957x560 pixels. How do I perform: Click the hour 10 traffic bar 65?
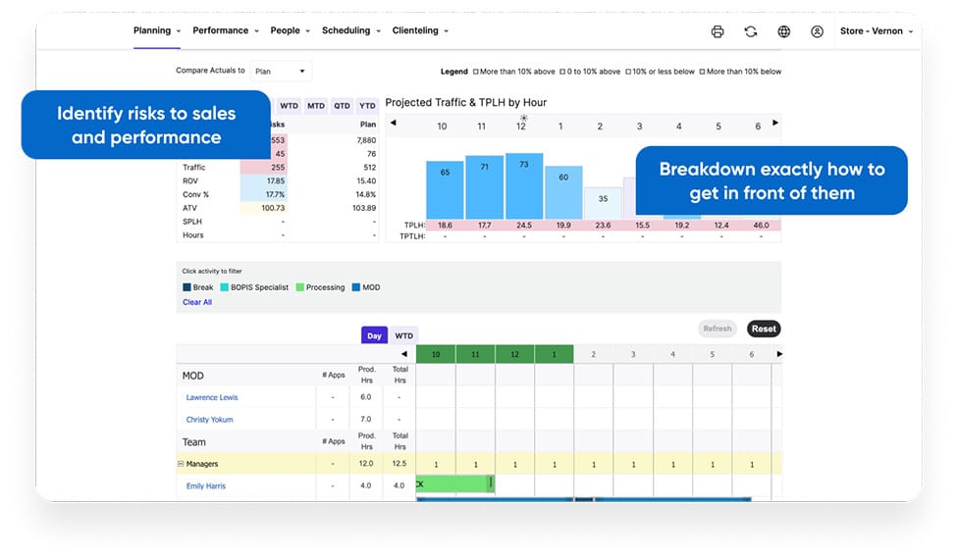pyautogui.click(x=445, y=189)
